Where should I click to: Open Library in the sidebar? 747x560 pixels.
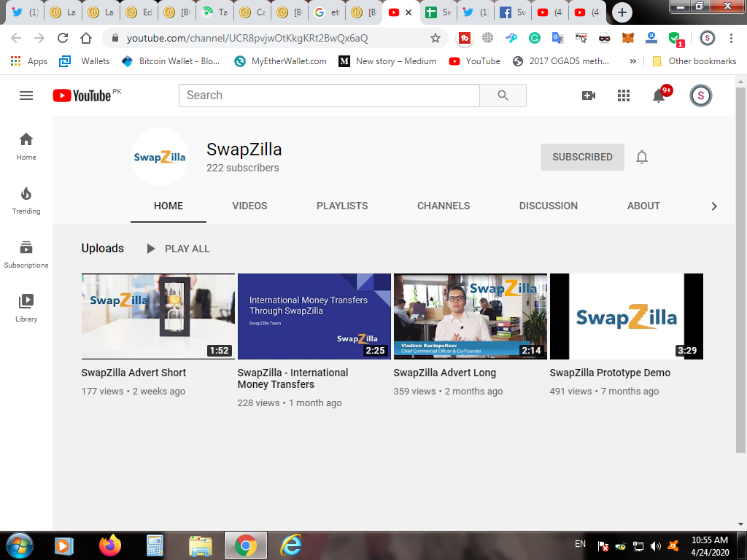click(x=26, y=308)
